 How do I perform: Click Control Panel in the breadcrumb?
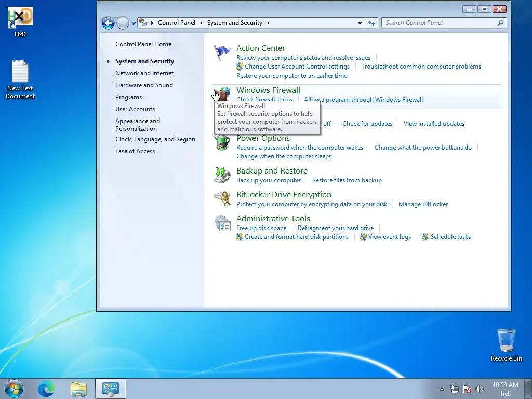[x=177, y=23]
